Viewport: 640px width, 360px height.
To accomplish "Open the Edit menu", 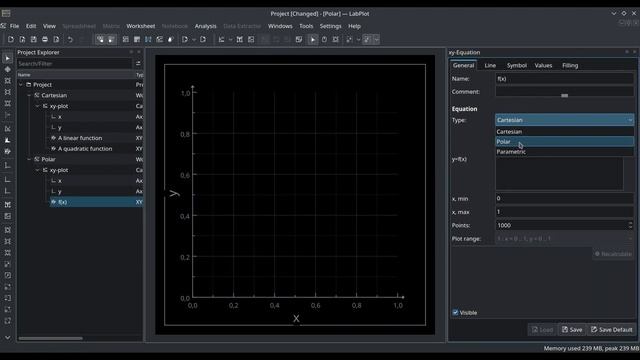I will pos(31,26).
